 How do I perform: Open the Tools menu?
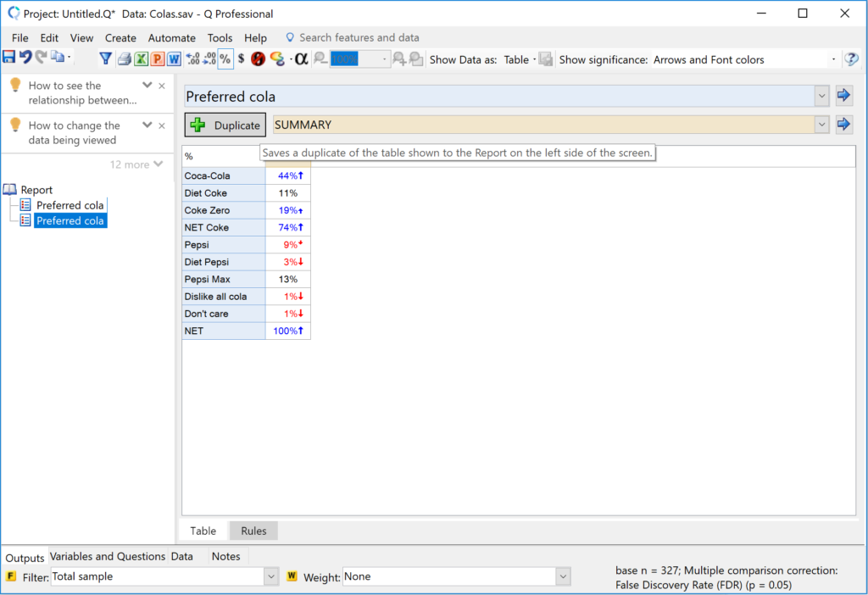tap(220, 37)
